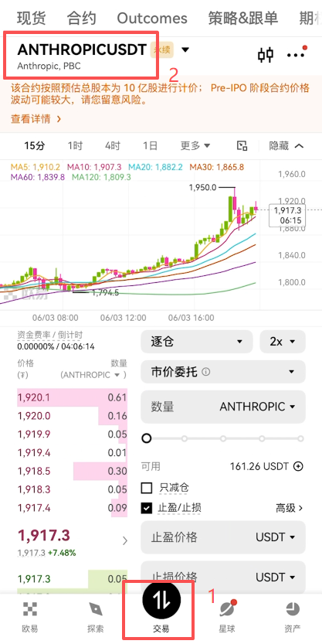The width and height of the screenshot is (322, 644).
Task: Open the 更多 timeframe dropdown
Action: click(195, 145)
